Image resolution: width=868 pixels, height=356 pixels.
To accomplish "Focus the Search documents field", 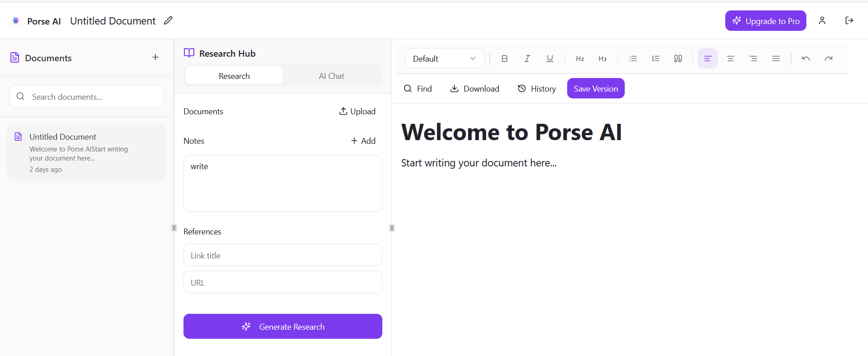I will tap(87, 97).
